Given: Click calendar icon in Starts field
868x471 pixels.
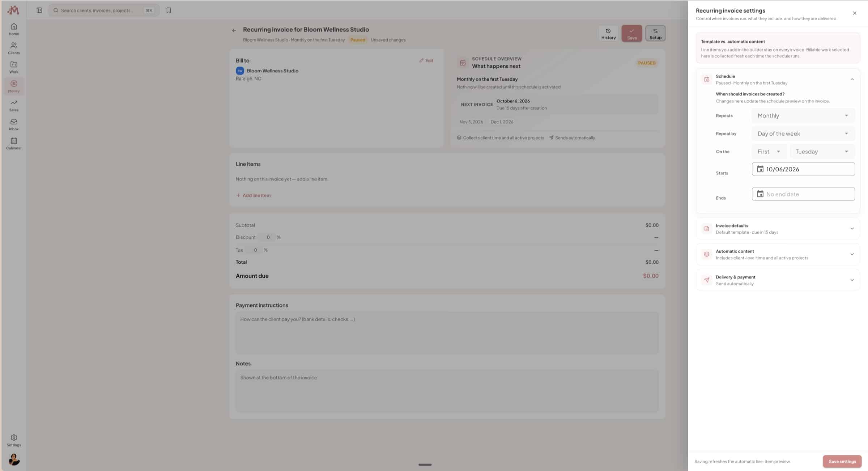Looking at the screenshot, I should 760,169.
